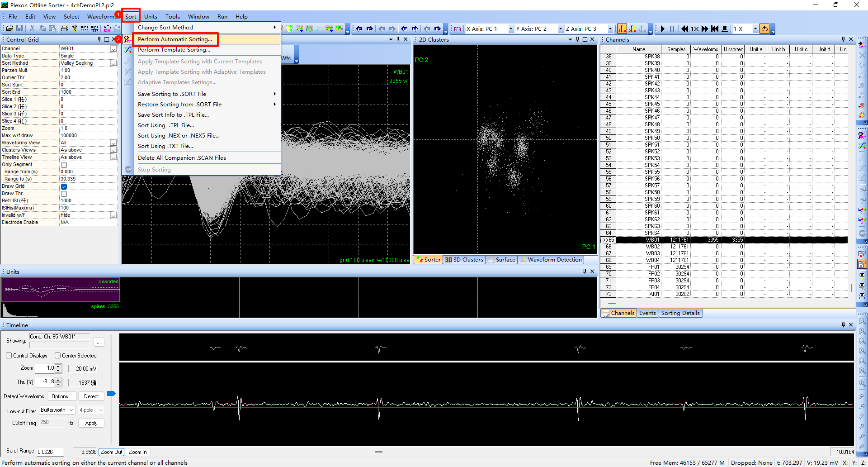
Task: Click the fast-forward playback button
Action: [705, 29]
